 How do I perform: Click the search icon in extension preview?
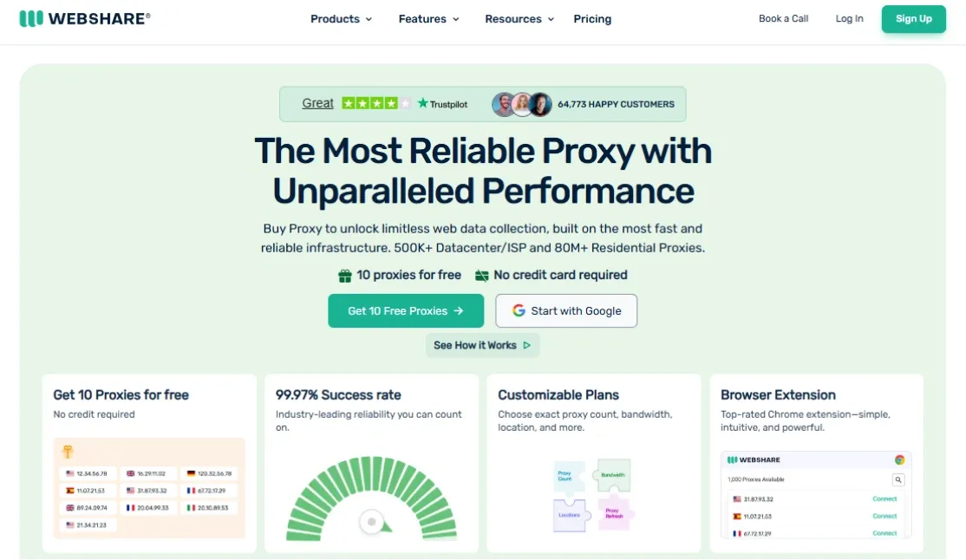(898, 479)
